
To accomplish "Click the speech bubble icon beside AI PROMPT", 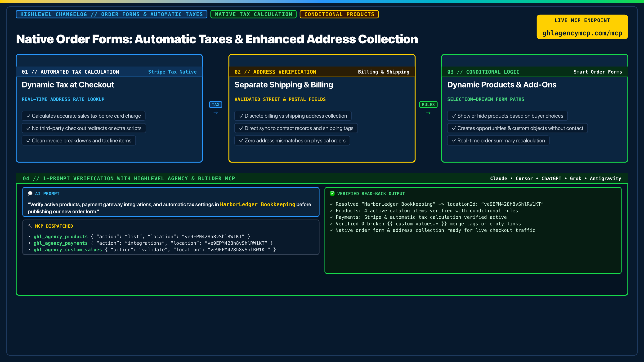I will coord(30,193).
